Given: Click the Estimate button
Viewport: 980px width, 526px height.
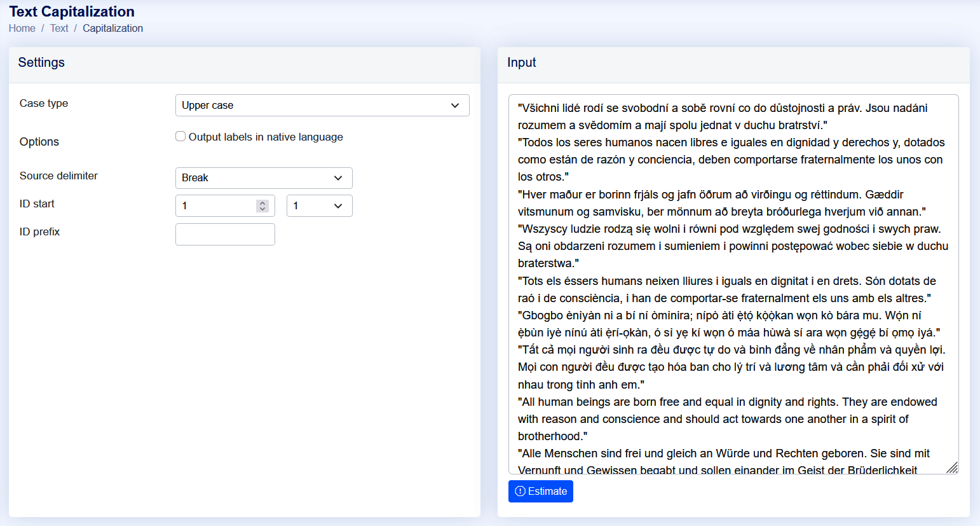Looking at the screenshot, I should pyautogui.click(x=541, y=491).
